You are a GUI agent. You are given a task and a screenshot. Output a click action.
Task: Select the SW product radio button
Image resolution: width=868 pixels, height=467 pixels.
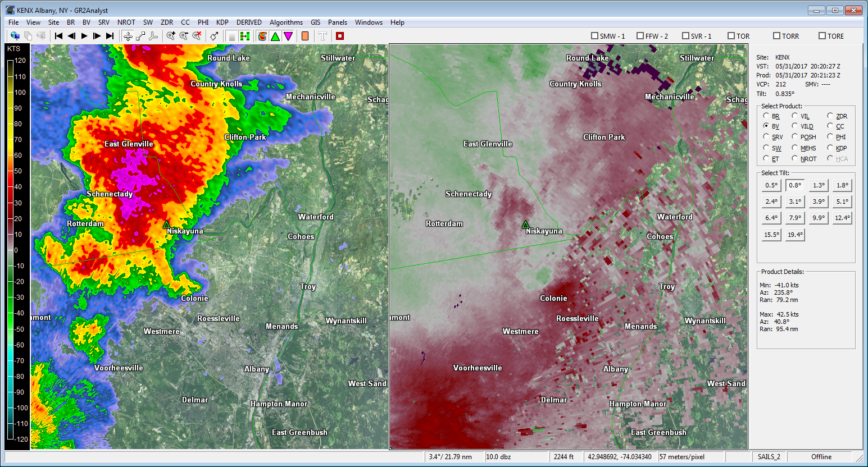pos(766,148)
